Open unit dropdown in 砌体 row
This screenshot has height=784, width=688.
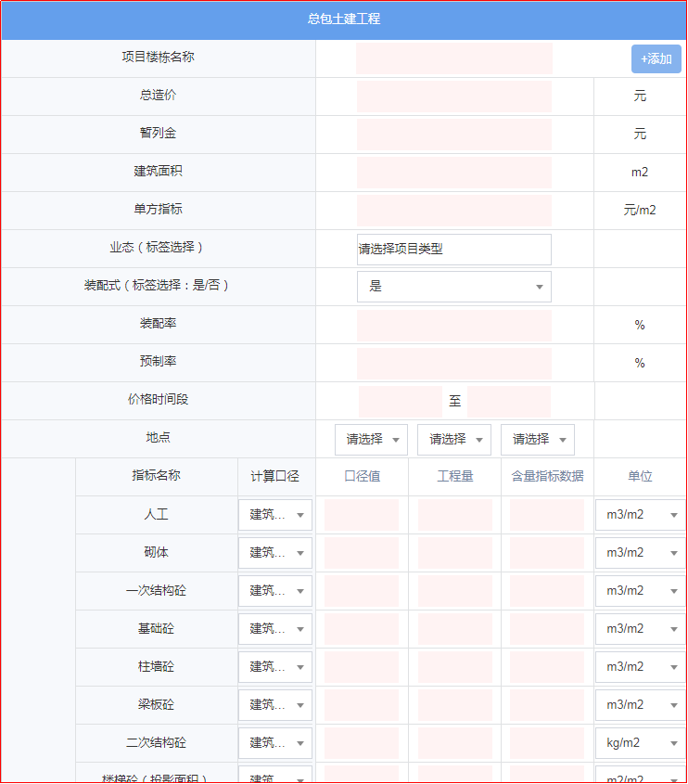click(x=640, y=553)
